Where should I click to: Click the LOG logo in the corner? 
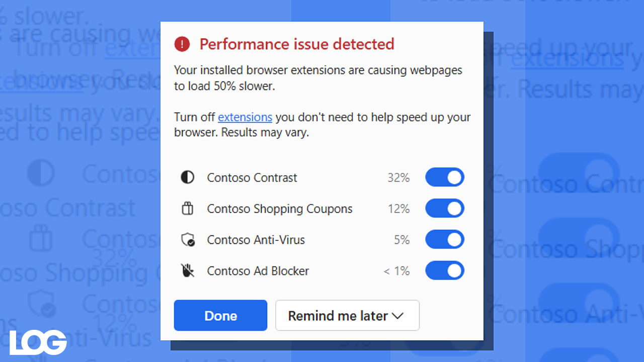[x=38, y=342]
